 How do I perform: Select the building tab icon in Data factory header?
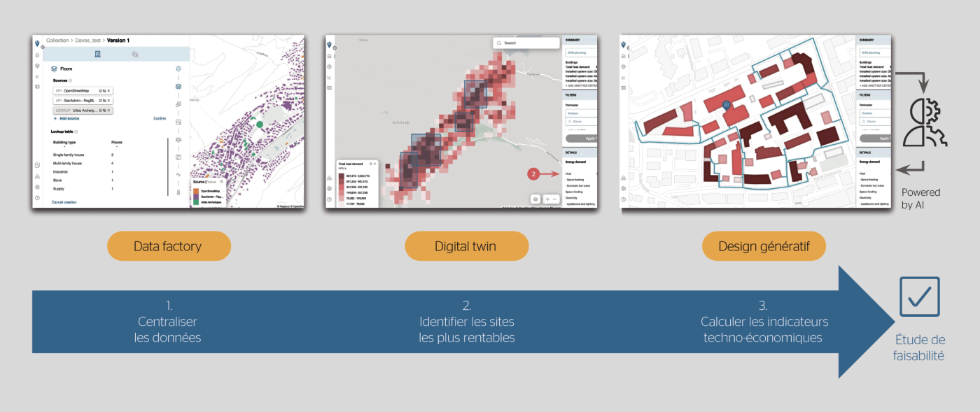[x=97, y=54]
